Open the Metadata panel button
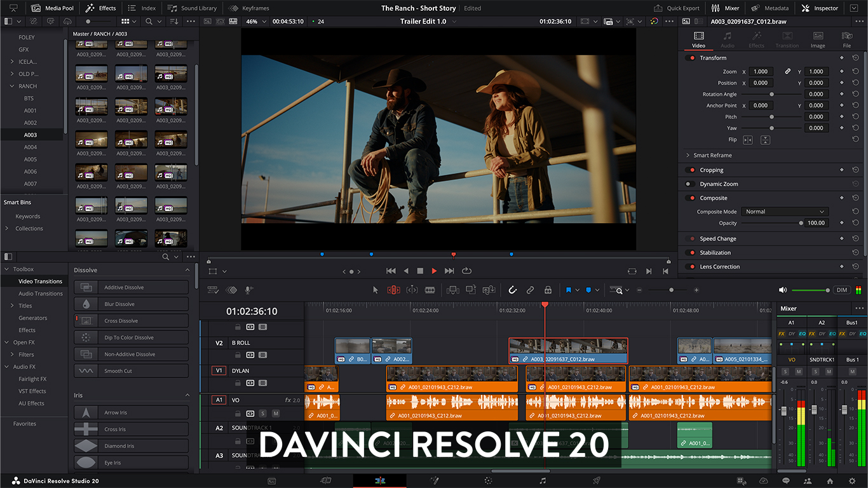868x488 pixels. coord(770,8)
